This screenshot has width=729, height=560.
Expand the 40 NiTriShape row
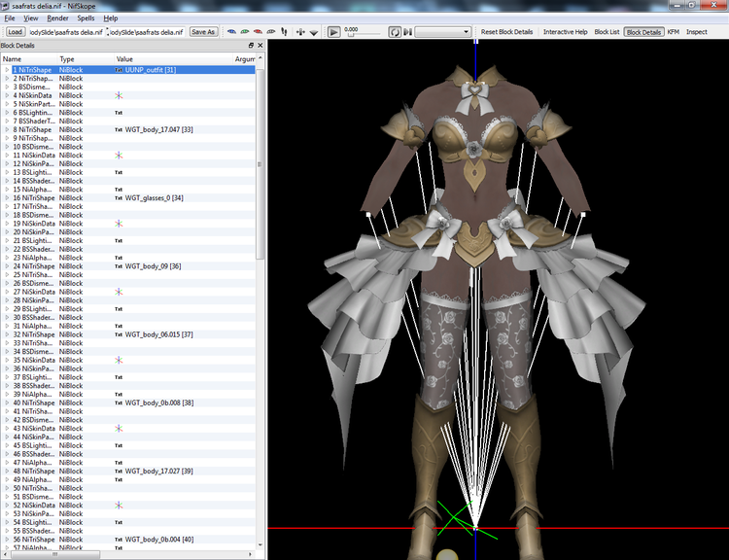[7, 402]
